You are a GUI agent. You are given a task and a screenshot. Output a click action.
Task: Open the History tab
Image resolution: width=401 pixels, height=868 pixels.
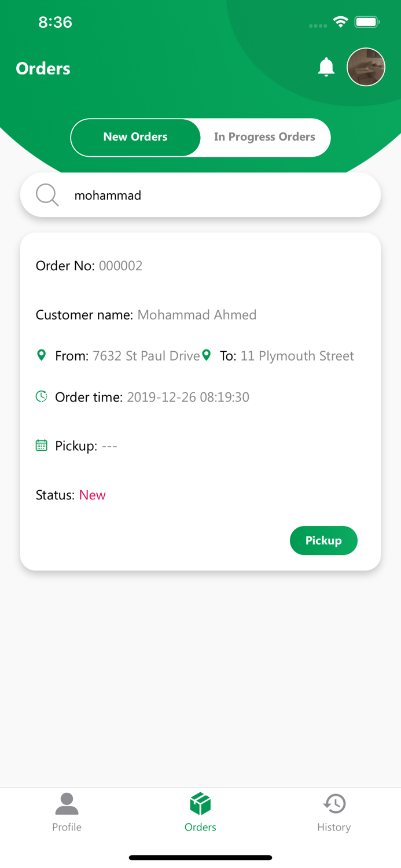pyautogui.click(x=334, y=812)
